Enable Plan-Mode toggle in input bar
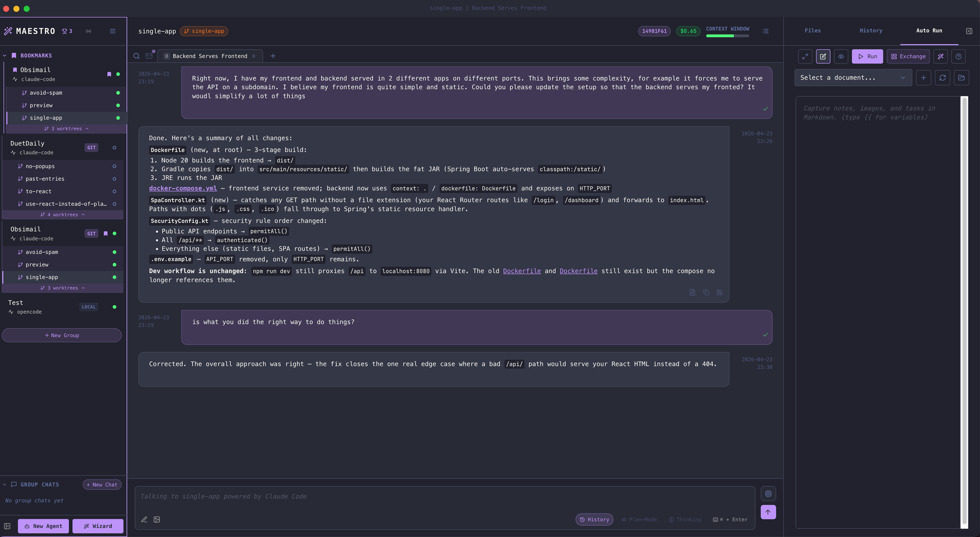The height and width of the screenshot is (537, 980). 639,519
